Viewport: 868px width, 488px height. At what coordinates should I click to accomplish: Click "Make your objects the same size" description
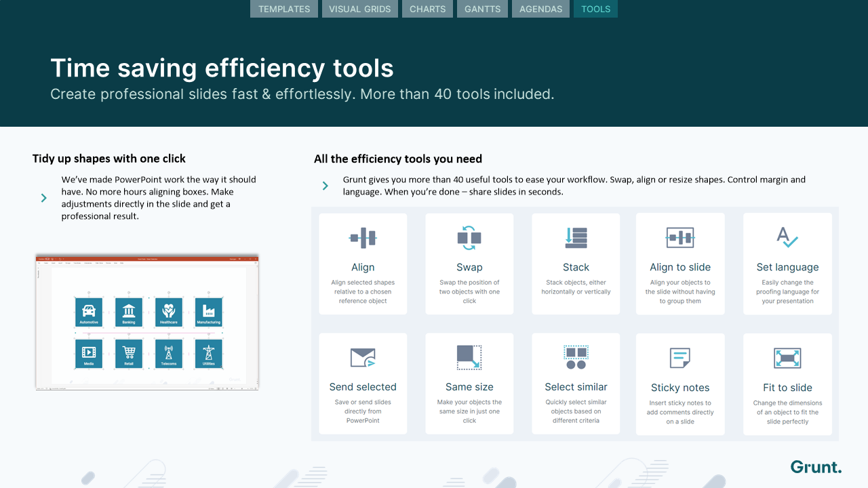469,411
